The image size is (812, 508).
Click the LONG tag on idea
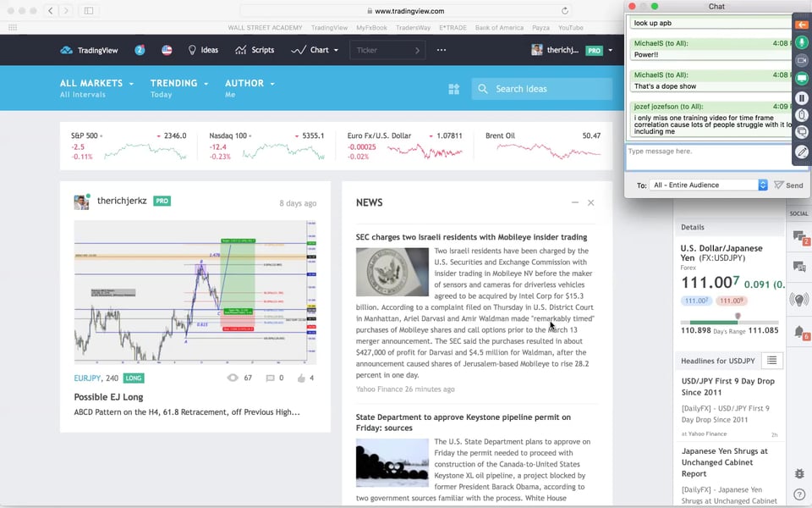tap(134, 378)
